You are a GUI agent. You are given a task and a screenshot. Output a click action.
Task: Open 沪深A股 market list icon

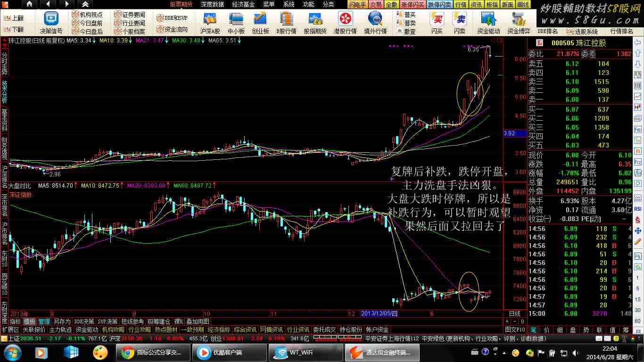pos(210,19)
